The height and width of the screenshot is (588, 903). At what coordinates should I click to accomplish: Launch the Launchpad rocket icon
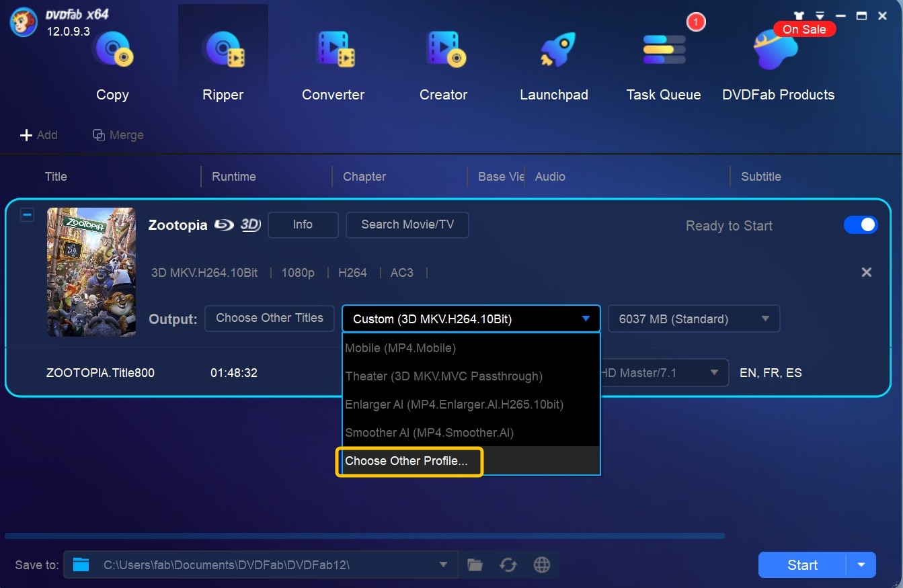554,51
